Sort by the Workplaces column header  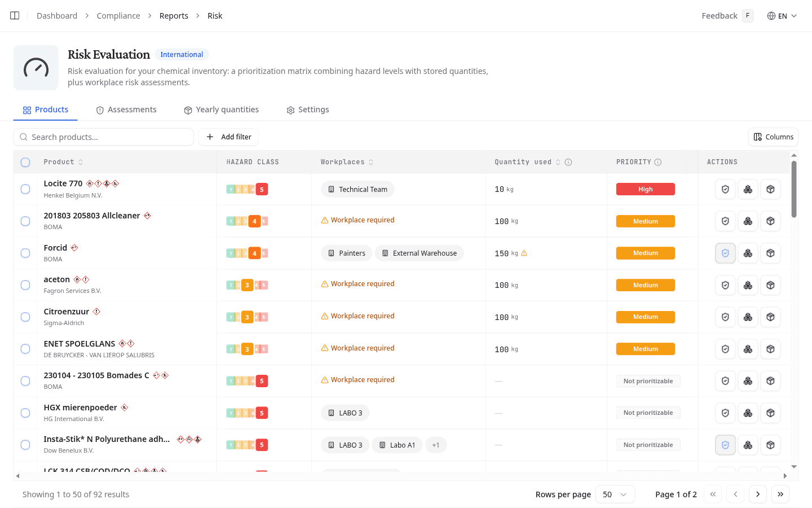[x=347, y=163]
